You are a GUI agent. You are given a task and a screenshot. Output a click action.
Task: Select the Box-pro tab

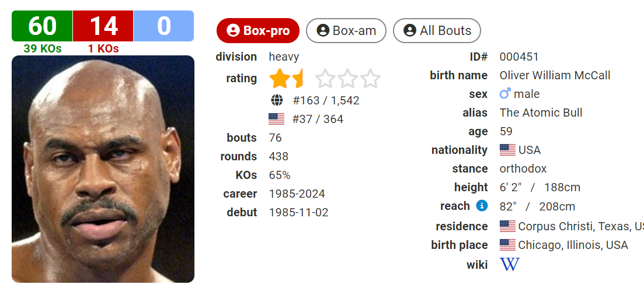(x=258, y=30)
